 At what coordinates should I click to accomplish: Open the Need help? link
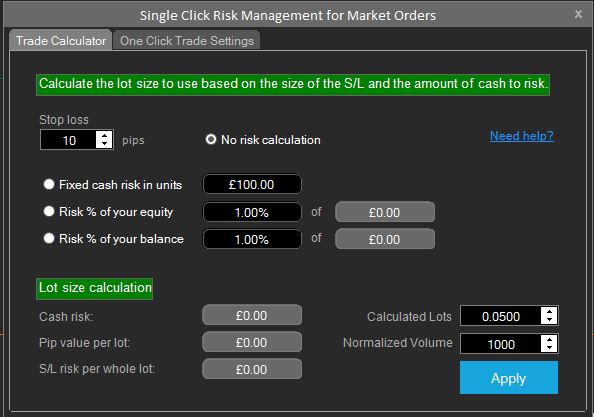tap(522, 136)
